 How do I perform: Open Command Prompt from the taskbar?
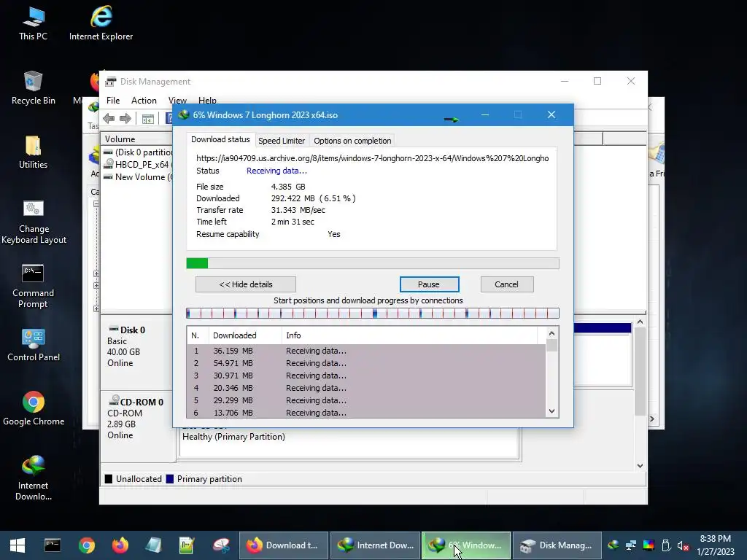pyautogui.click(x=53, y=545)
